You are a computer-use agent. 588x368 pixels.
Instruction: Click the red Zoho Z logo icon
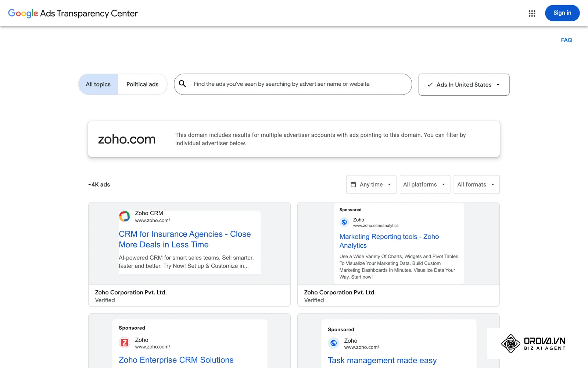(x=125, y=343)
